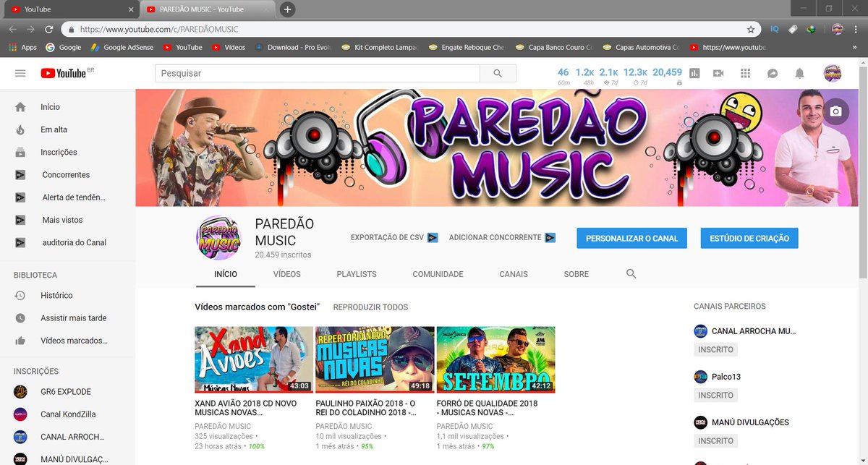Click the search magnifier button
Image resolution: width=868 pixels, height=465 pixels.
pyautogui.click(x=498, y=73)
